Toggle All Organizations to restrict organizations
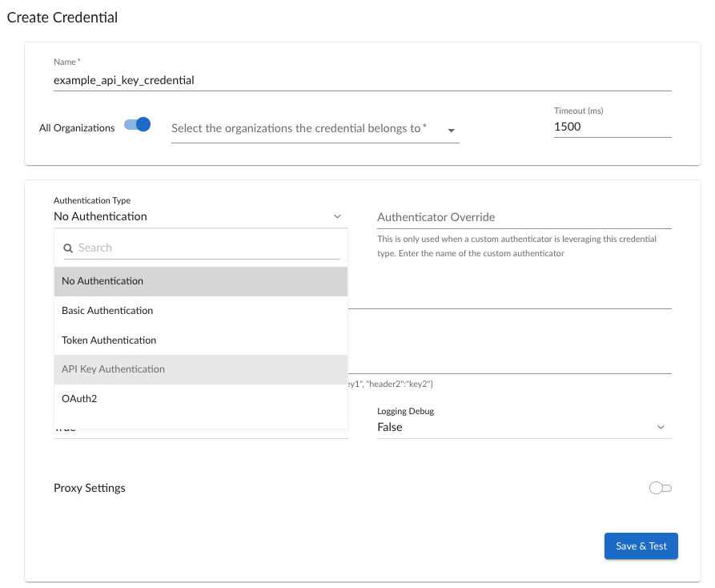This screenshot has height=588, width=715. (x=137, y=125)
